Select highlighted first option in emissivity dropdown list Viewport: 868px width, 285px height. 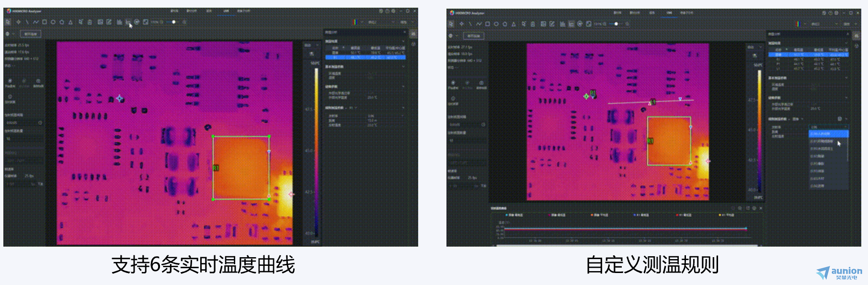coord(828,134)
